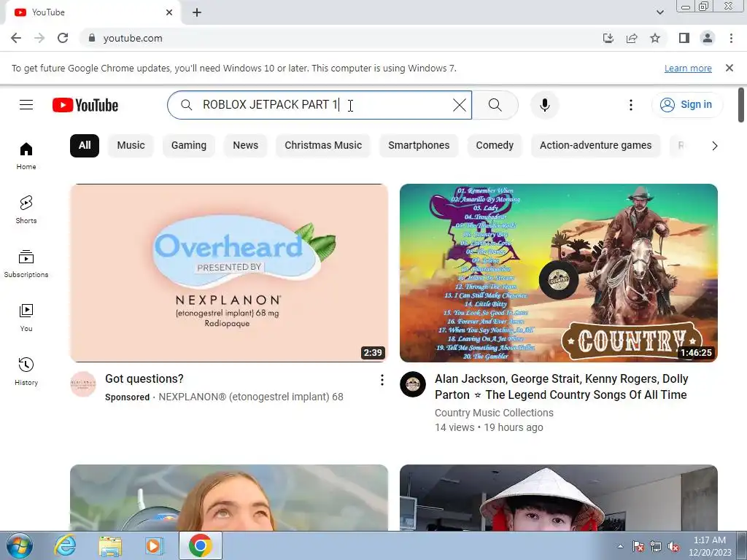Click the page vertical scrollbar thumb
747x560 pixels.
tap(741, 105)
